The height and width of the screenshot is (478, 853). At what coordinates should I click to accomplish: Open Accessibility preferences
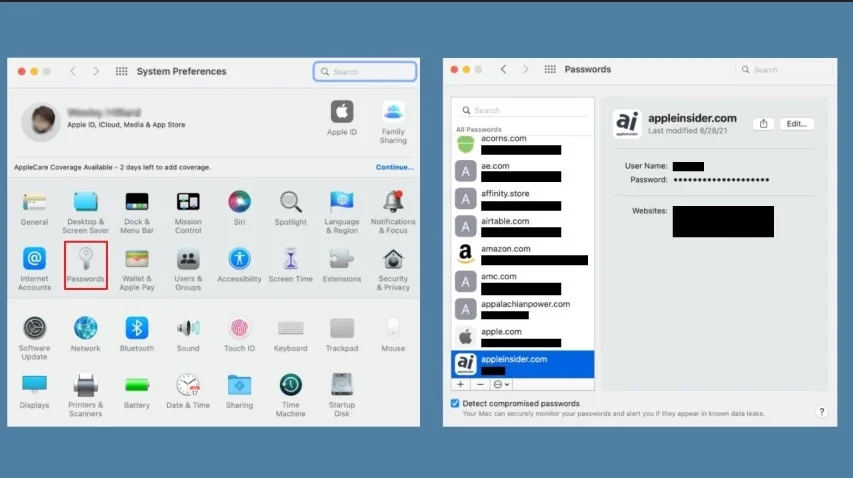(x=239, y=265)
